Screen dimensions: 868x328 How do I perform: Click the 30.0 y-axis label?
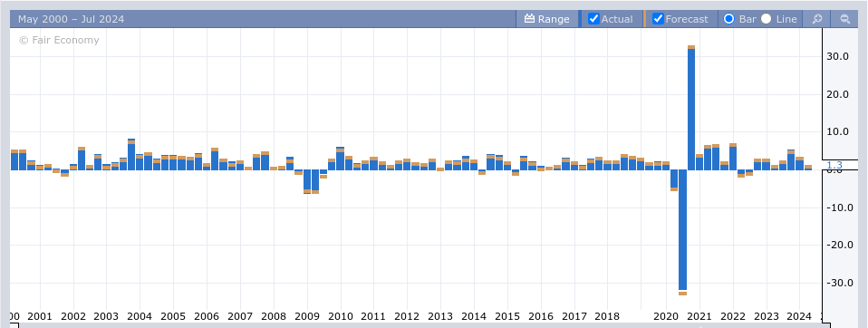837,56
